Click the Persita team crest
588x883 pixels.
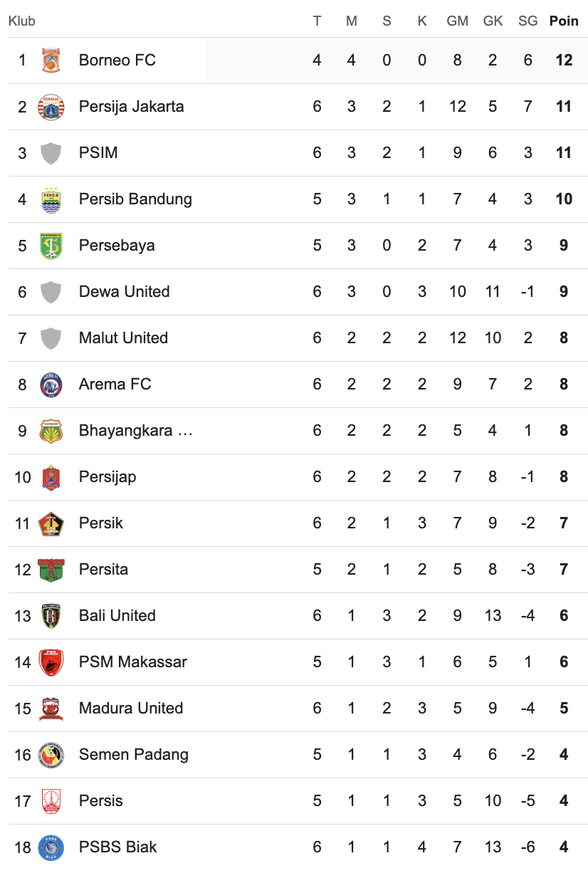coord(51,570)
